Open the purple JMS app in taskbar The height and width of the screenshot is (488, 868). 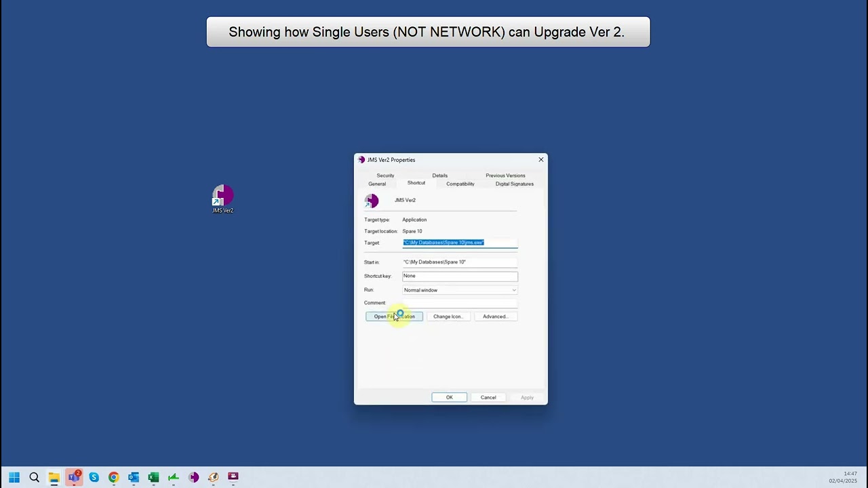193,477
